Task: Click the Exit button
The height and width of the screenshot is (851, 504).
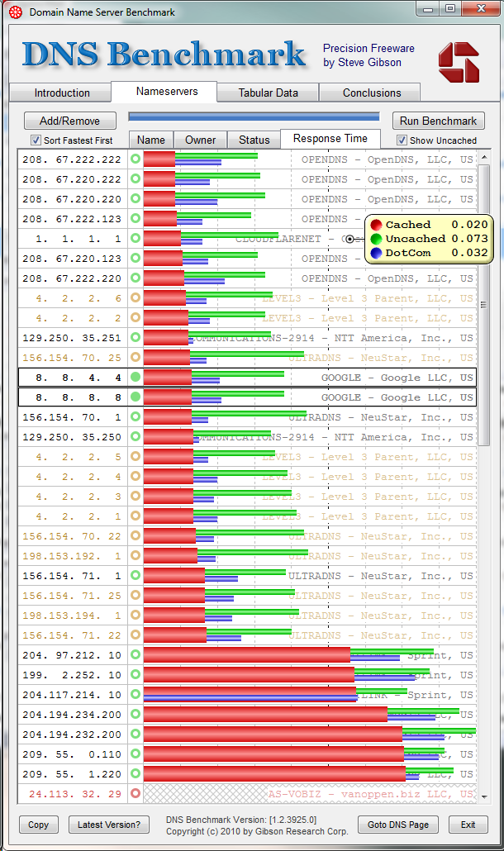Action: pos(468,825)
